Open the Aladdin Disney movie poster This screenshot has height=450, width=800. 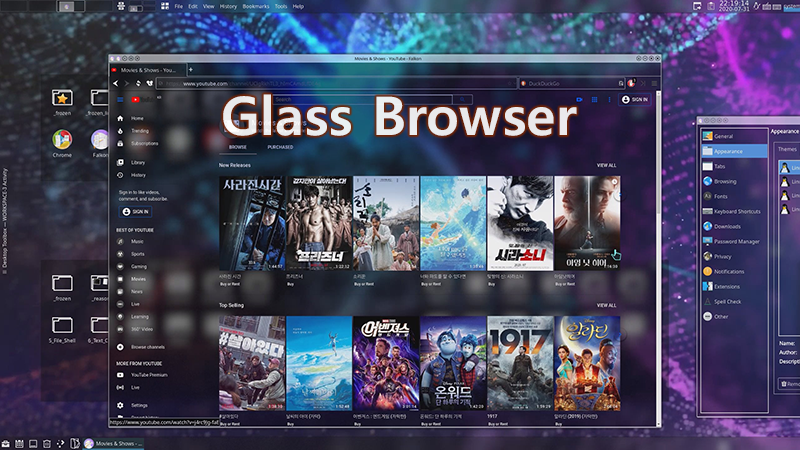587,363
